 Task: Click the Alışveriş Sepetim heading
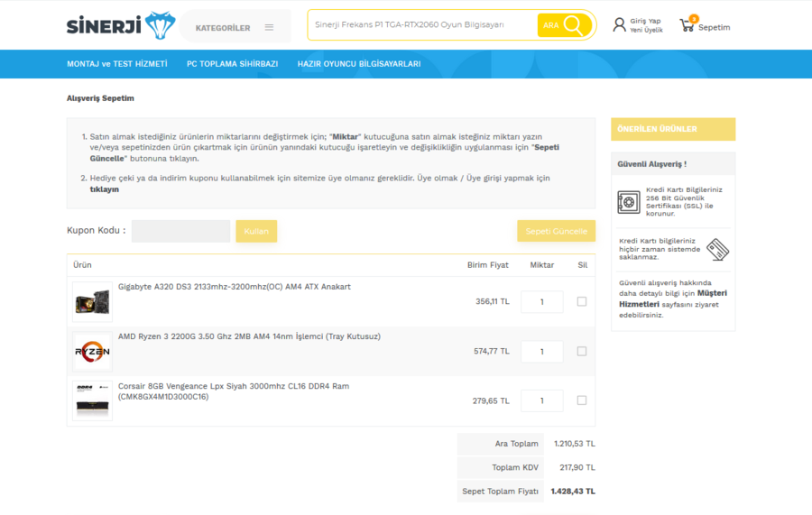100,98
